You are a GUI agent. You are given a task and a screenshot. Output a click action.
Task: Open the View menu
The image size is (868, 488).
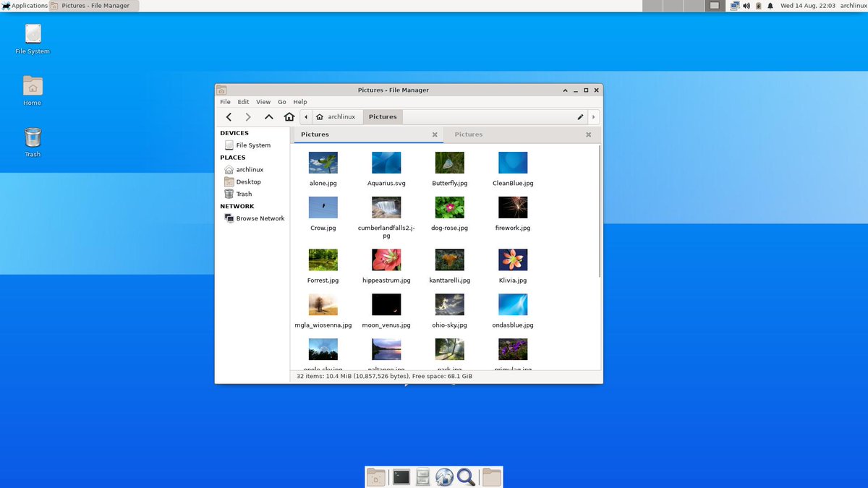point(263,102)
